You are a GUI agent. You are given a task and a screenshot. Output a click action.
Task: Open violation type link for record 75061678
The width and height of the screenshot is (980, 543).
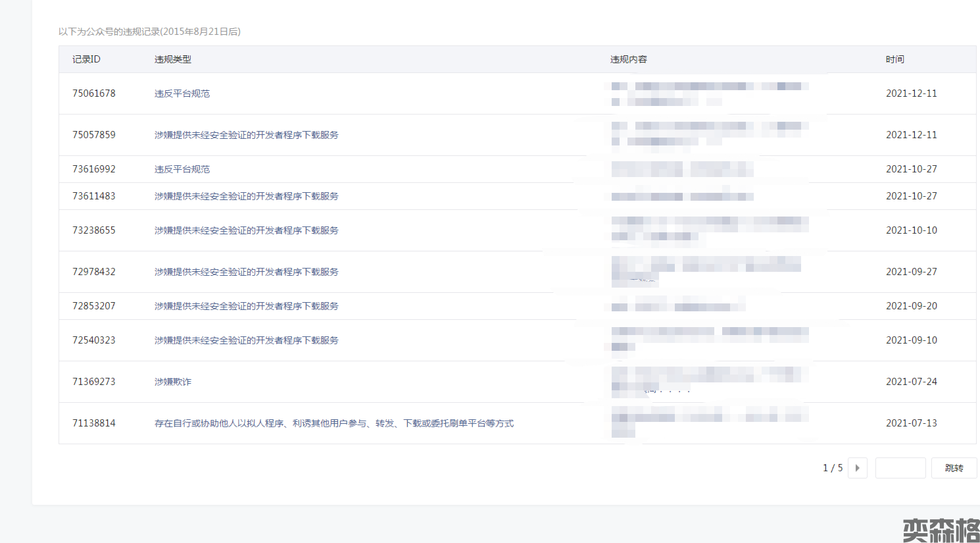point(182,93)
